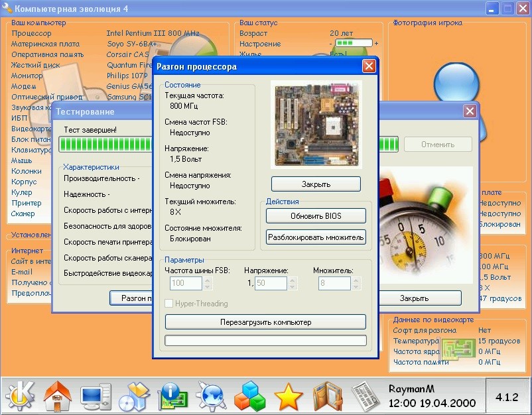Image resolution: width=532 pixels, height=415 pixels.
Task: Open the globe internet icon
Action: click(x=211, y=396)
